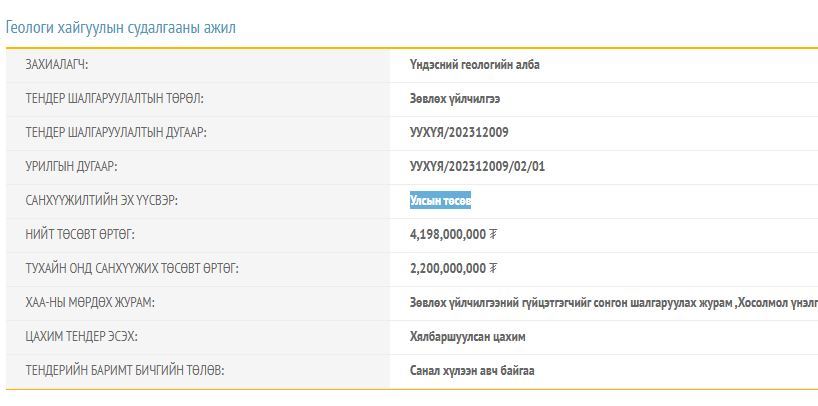Click the ТУХАЙН ОНД САНХҮҮЖИХ ТӨСӨВТ ӨРТӨГ label

coord(132,269)
